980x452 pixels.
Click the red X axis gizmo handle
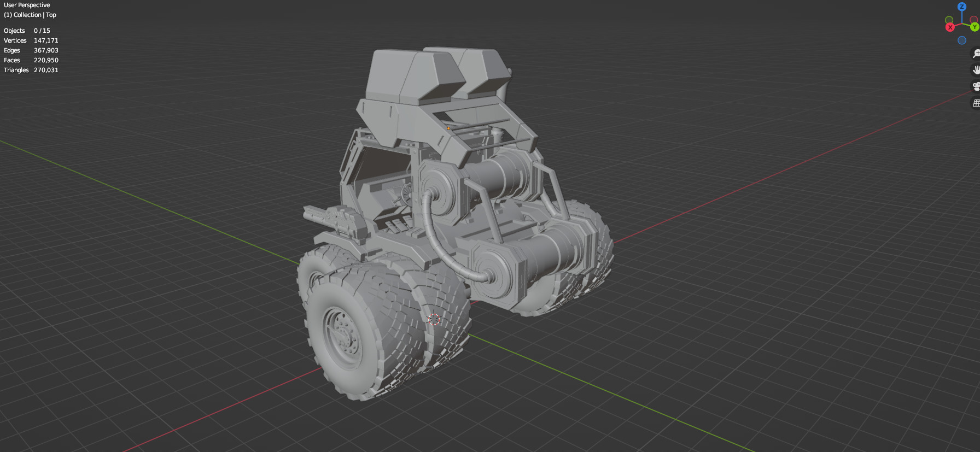tap(950, 27)
